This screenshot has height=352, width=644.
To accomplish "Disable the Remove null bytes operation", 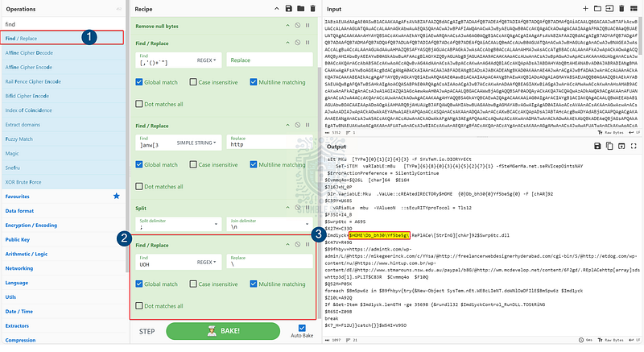I will click(297, 26).
